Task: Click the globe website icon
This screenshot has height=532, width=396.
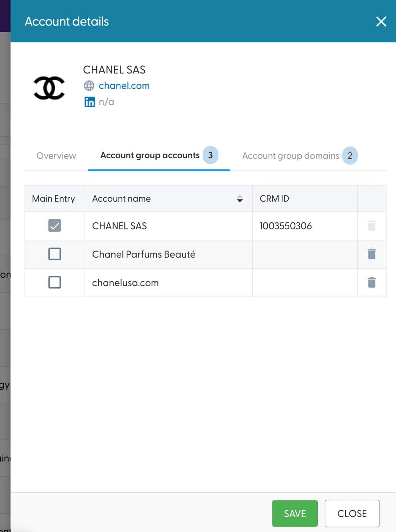Action: pos(89,86)
